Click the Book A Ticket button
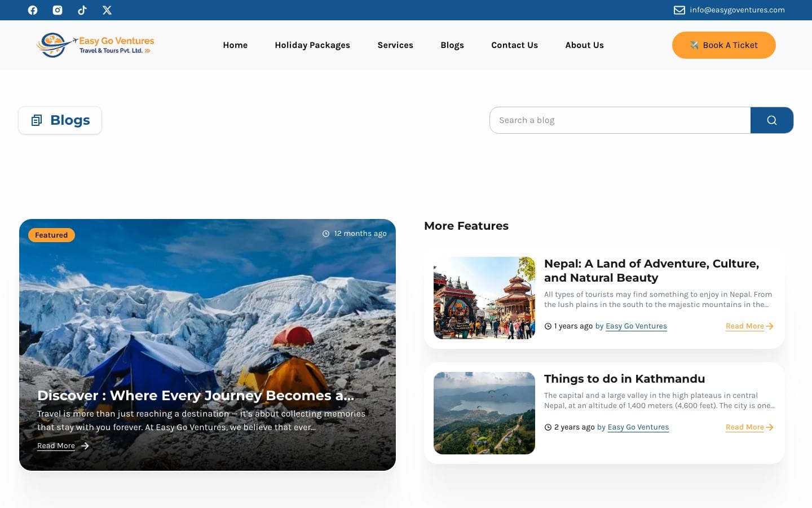812x508 pixels. tap(724, 45)
